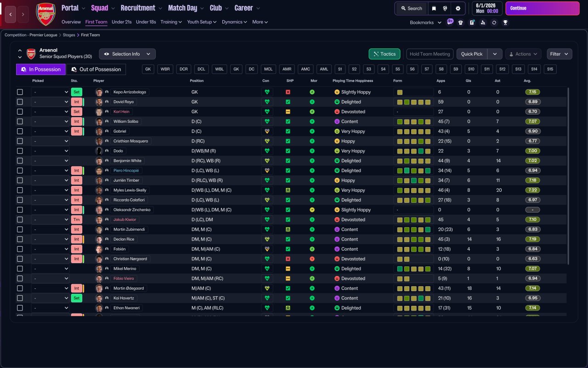Click David Raya's Delighted happiness face icon

point(337,102)
